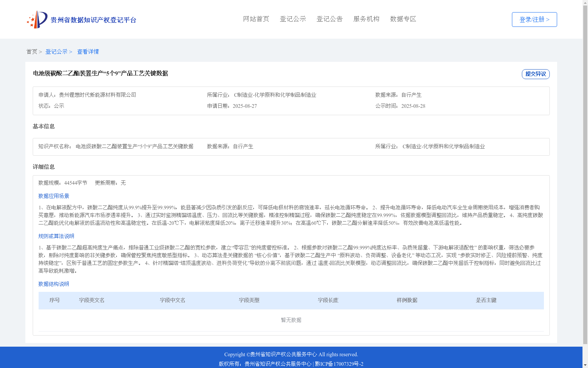Image resolution: width=588 pixels, height=368 pixels.
Task: Click the 数据规模 44544字节 value
Action: point(76,183)
